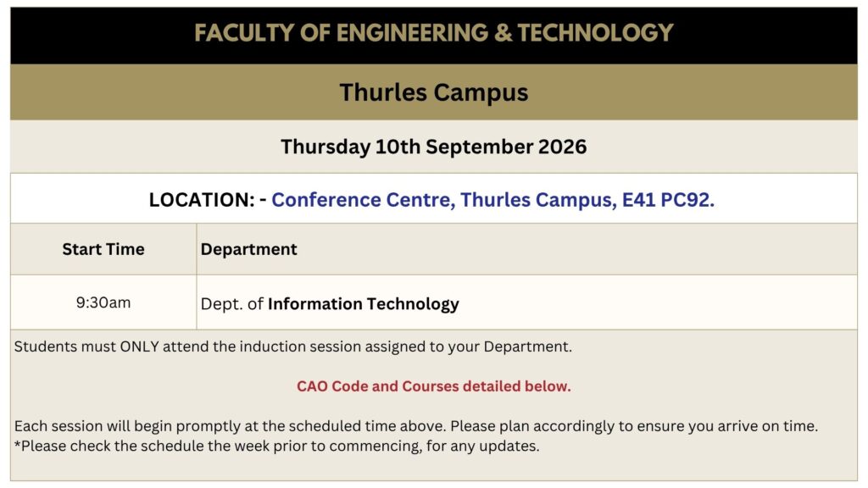Select the Start Time column header
The width and height of the screenshot is (868, 488).
[x=103, y=250]
